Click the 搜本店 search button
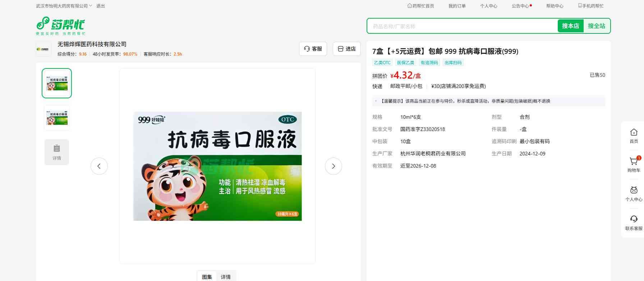This screenshot has height=281, width=644. click(x=570, y=26)
